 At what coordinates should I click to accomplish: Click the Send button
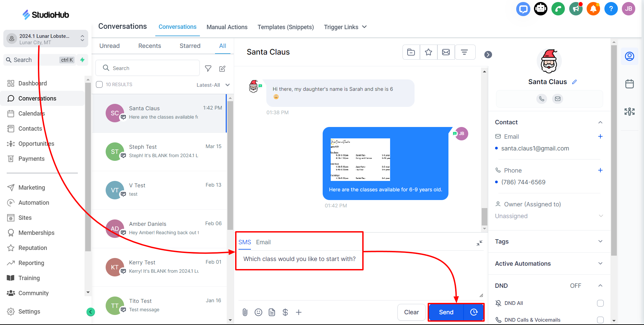tap(446, 312)
